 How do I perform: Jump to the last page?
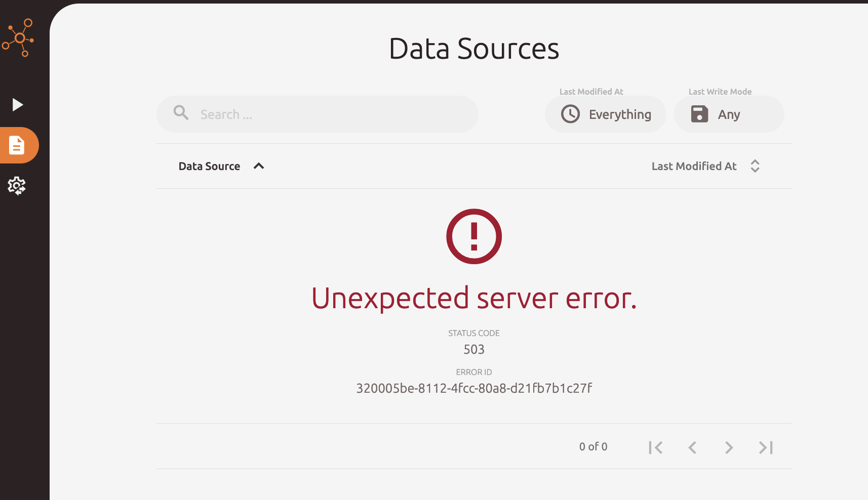(765, 447)
